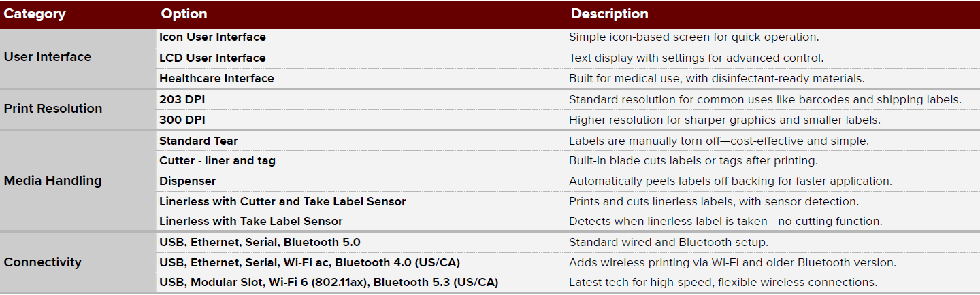Click the Bluetooth 5.0 connectivity option
This screenshot has width=980, height=295.
tap(260, 242)
